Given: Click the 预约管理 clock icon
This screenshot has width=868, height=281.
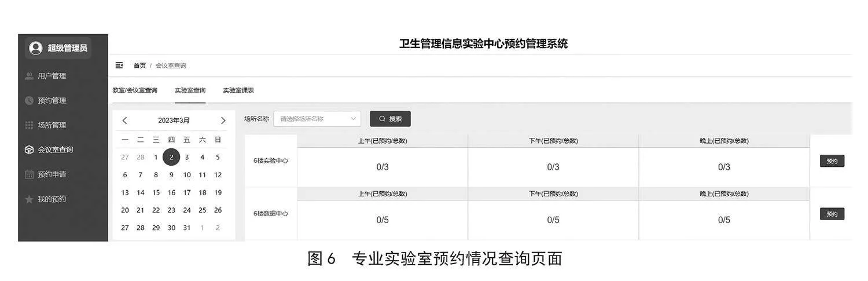Looking at the screenshot, I should [x=29, y=100].
